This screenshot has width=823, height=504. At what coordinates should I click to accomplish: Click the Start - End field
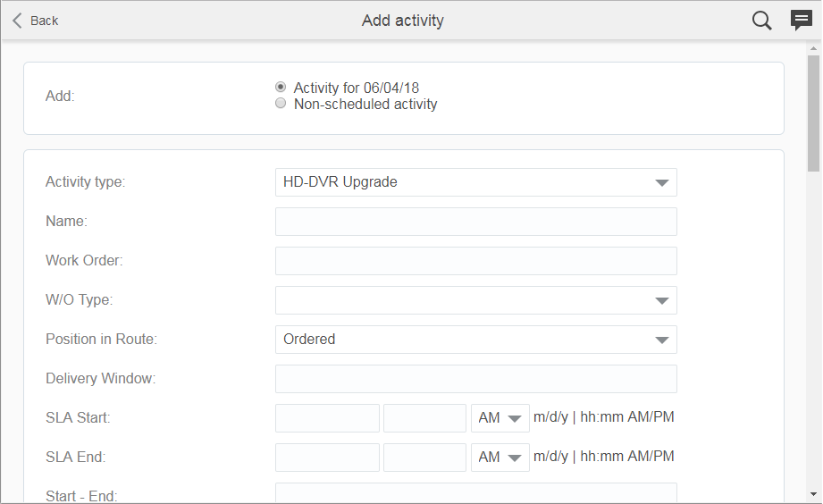point(475,493)
